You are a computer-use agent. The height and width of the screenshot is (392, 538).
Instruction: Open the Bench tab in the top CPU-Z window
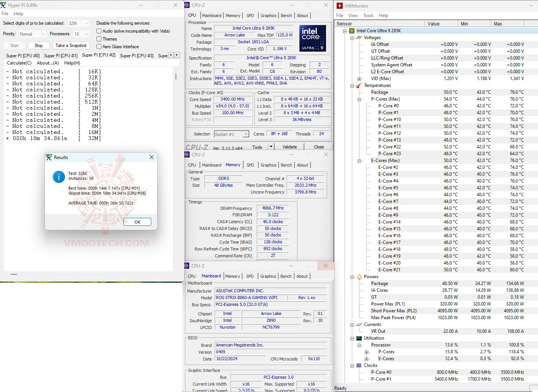(286, 16)
